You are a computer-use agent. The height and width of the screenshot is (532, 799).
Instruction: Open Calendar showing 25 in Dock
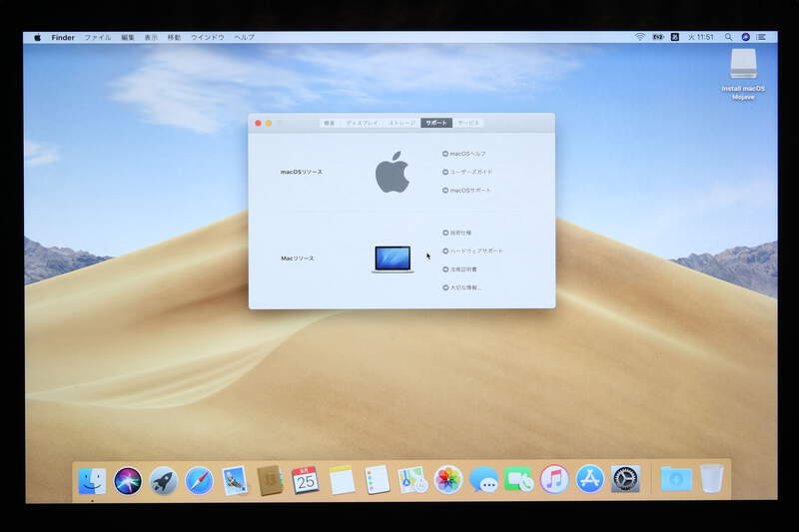pyautogui.click(x=306, y=479)
